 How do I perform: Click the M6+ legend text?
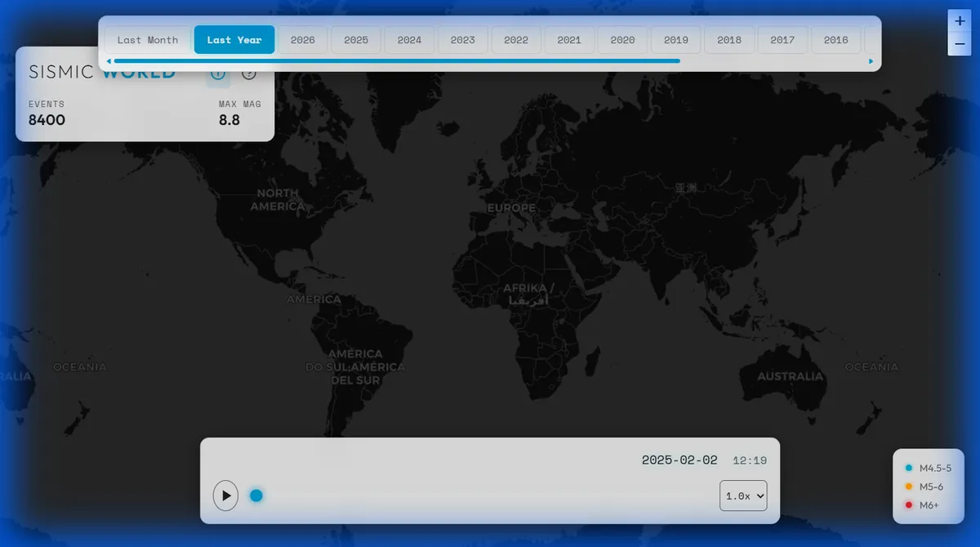tap(929, 505)
